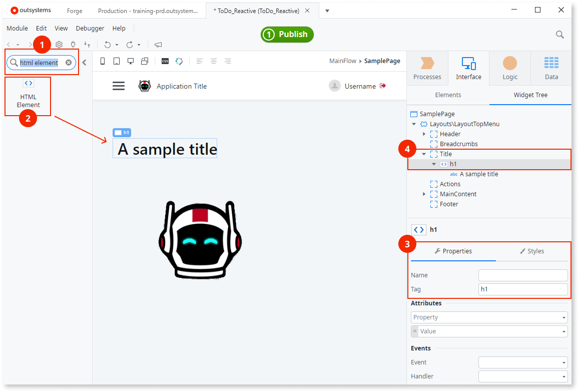The image size is (579, 392).
Task: Open the CSS editor icon
Action: point(165,61)
